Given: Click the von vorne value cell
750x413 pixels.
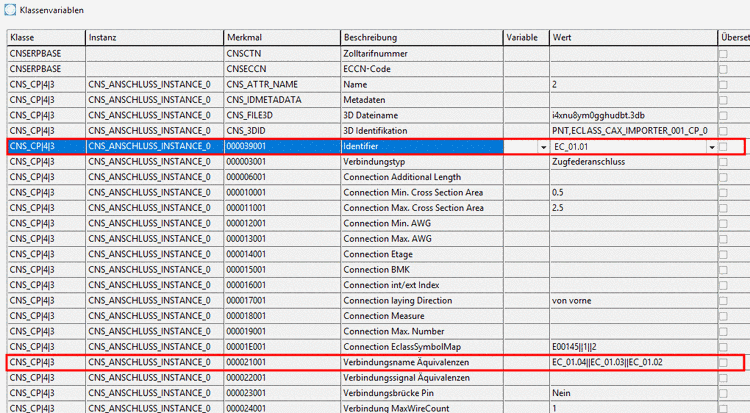Looking at the screenshot, I should (x=633, y=301).
